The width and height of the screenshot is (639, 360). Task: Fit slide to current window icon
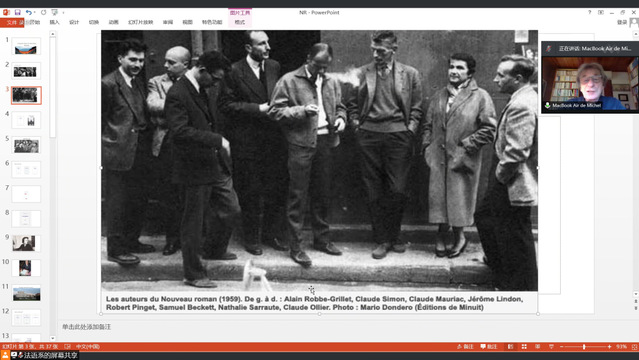point(635,347)
